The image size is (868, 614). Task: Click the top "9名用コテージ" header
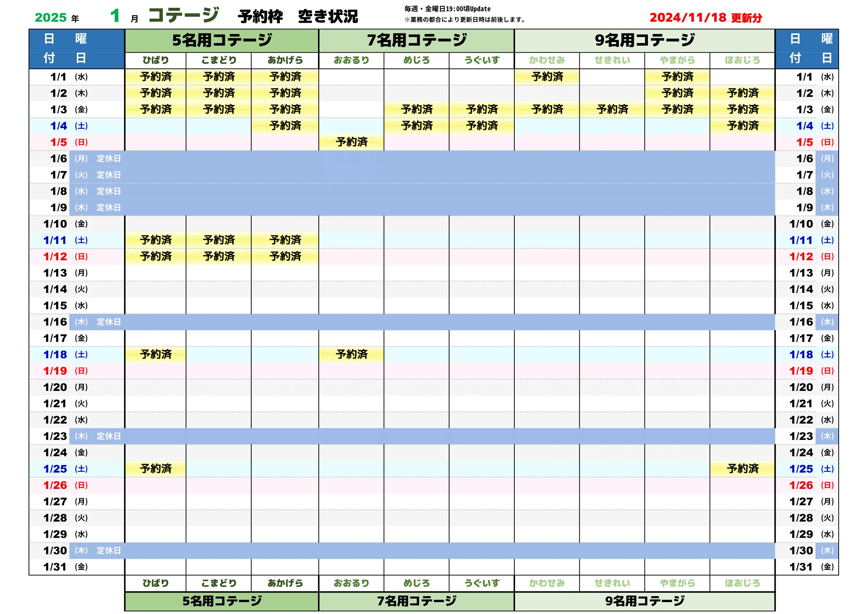[645, 40]
